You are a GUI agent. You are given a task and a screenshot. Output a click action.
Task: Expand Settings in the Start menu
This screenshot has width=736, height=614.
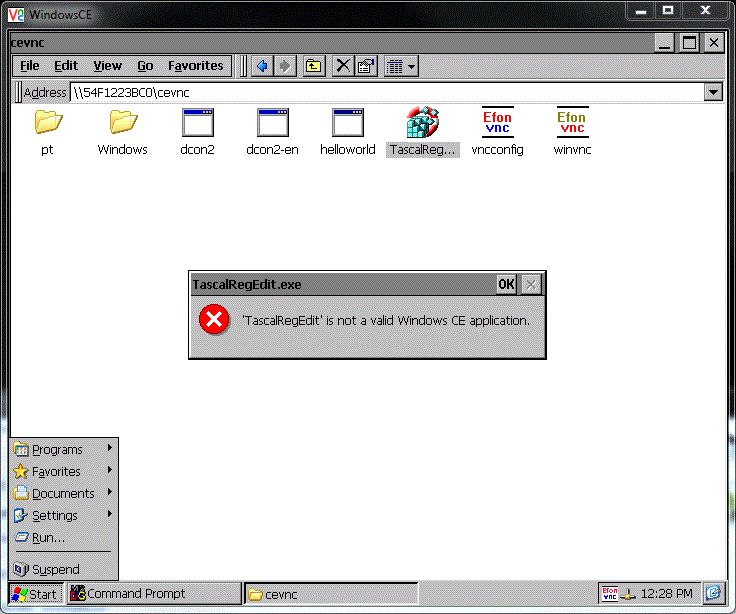coord(63,515)
